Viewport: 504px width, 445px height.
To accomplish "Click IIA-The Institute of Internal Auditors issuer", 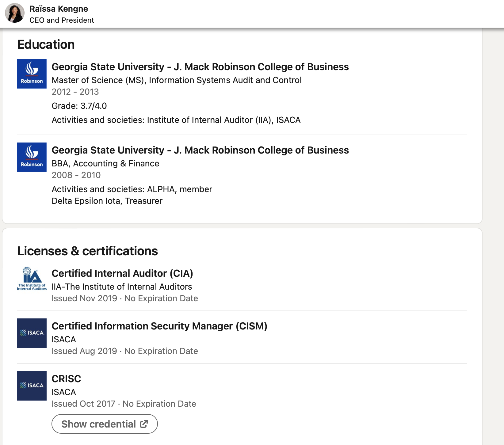I will [122, 287].
